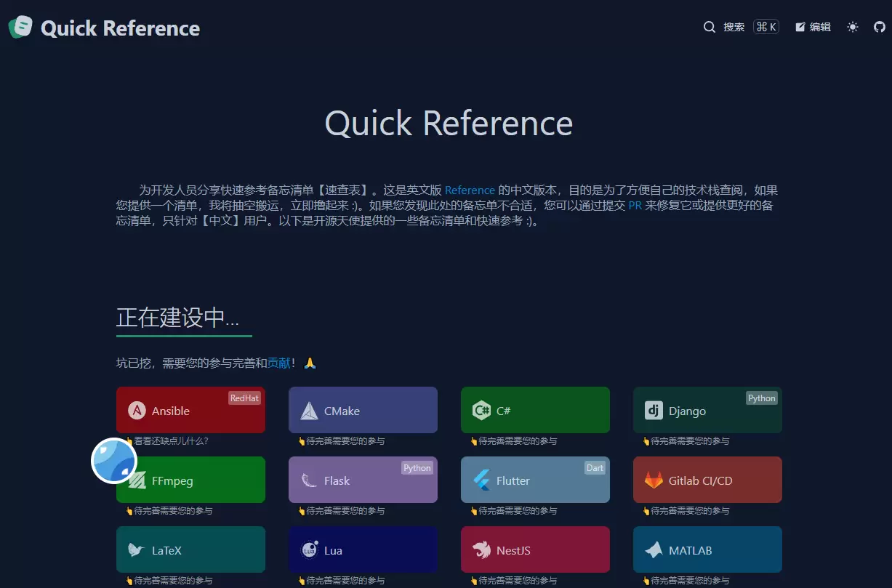Open the NestJS reference card
Screen dimensions: 892x588
(535, 549)
